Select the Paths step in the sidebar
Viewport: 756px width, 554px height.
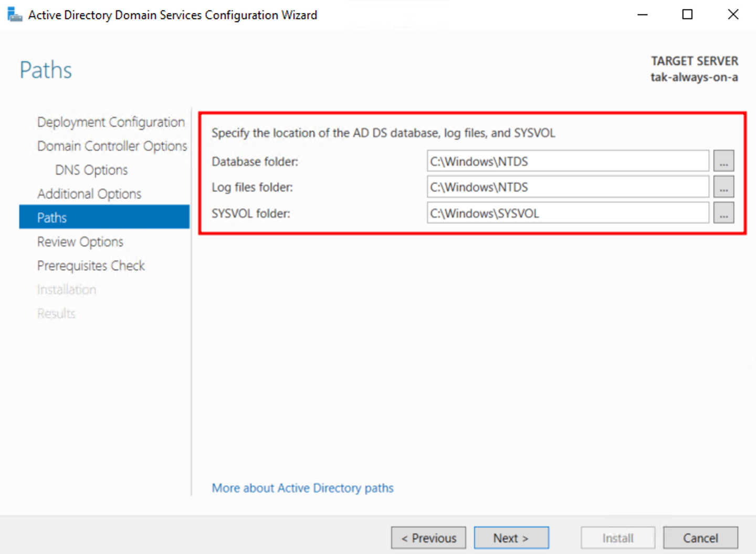104,217
